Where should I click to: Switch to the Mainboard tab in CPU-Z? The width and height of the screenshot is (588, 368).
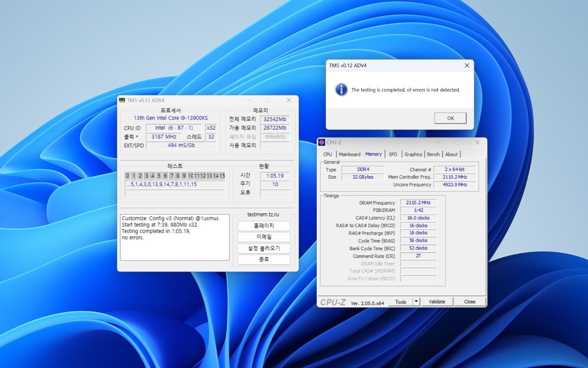coord(349,154)
